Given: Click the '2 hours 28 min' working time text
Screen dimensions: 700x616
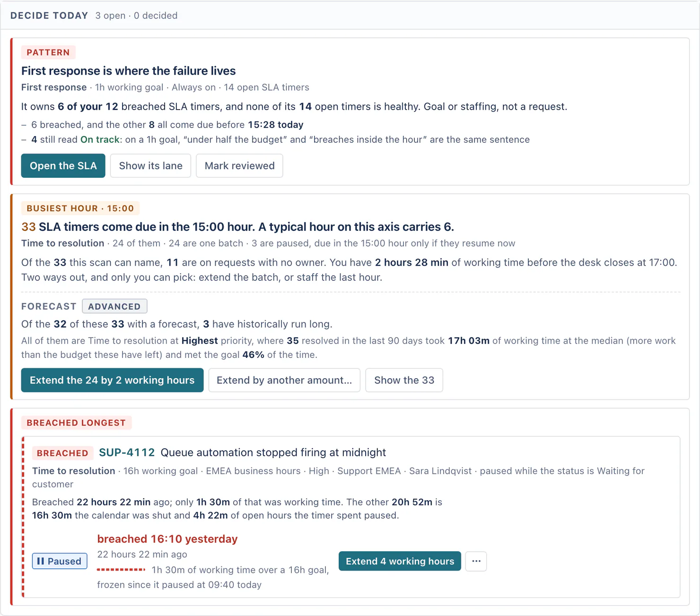Looking at the screenshot, I should click(411, 262).
